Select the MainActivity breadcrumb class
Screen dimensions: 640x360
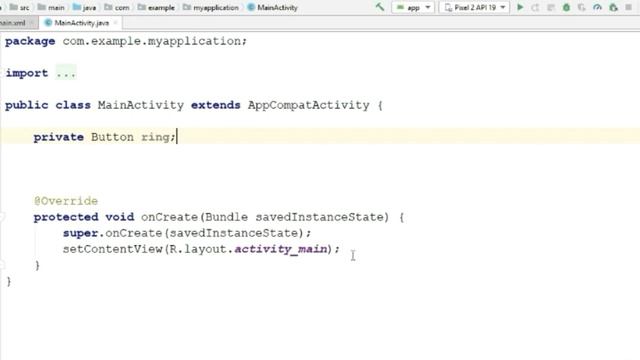click(273, 7)
